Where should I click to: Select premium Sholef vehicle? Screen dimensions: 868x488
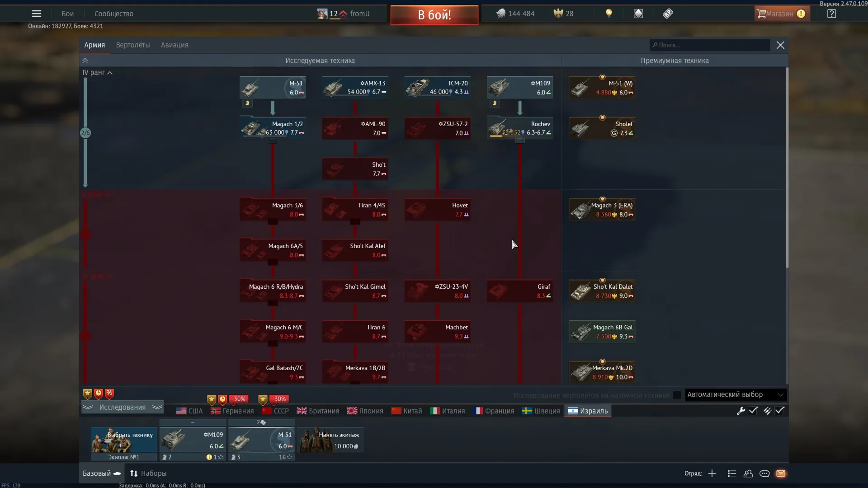pos(602,128)
